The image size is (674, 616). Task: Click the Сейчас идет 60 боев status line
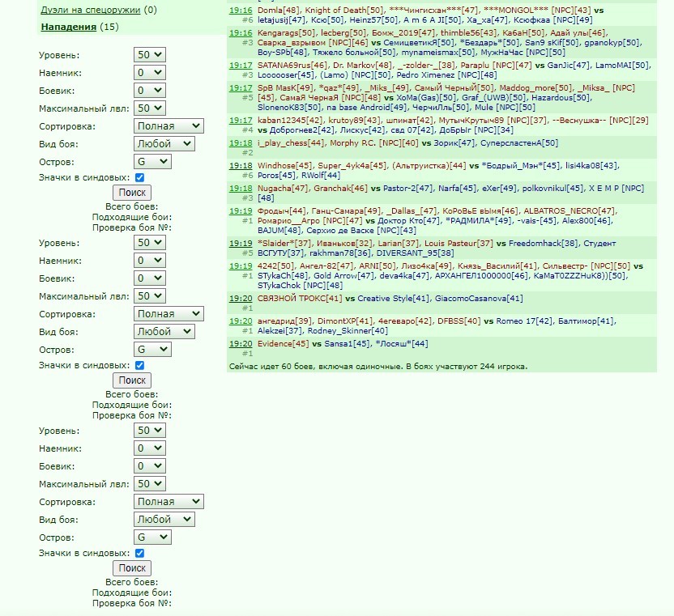click(x=378, y=367)
